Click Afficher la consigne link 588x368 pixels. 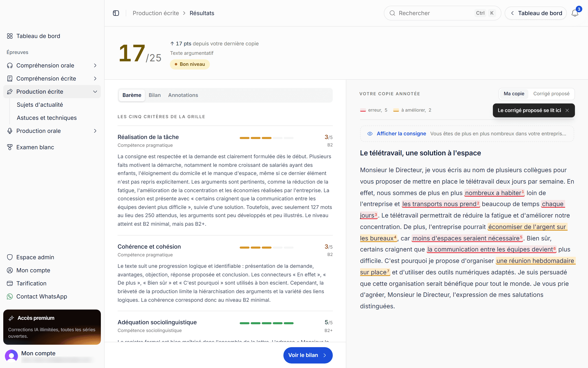[x=401, y=134]
